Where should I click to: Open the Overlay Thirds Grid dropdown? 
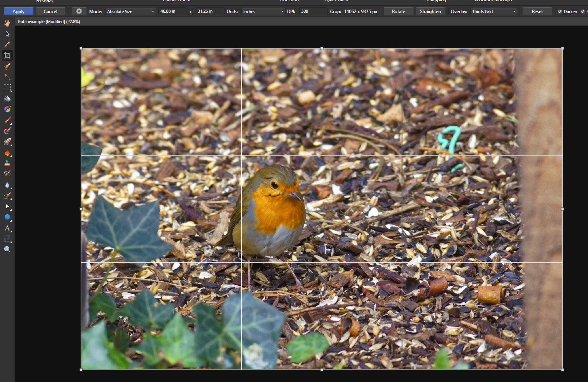[x=493, y=12]
